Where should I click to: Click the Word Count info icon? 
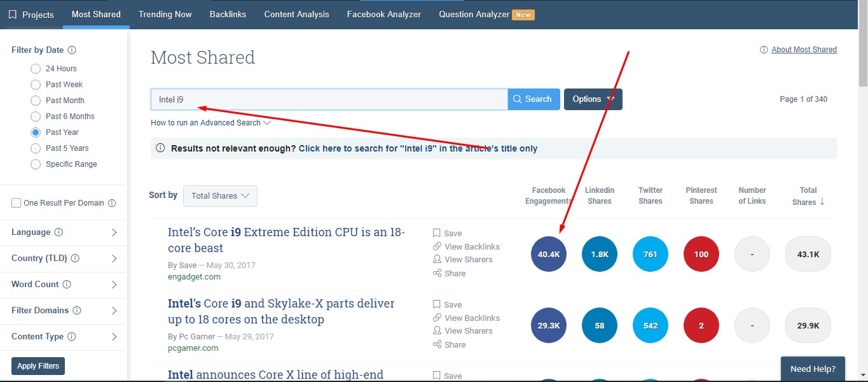(67, 285)
